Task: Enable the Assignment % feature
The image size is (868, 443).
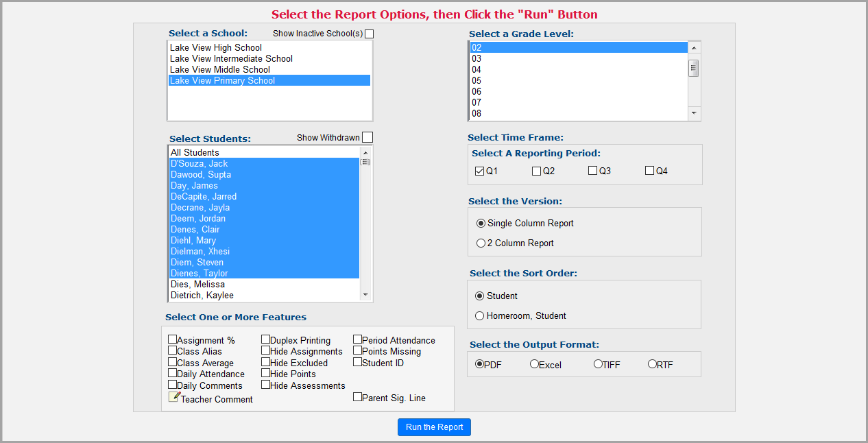Action: pos(173,339)
